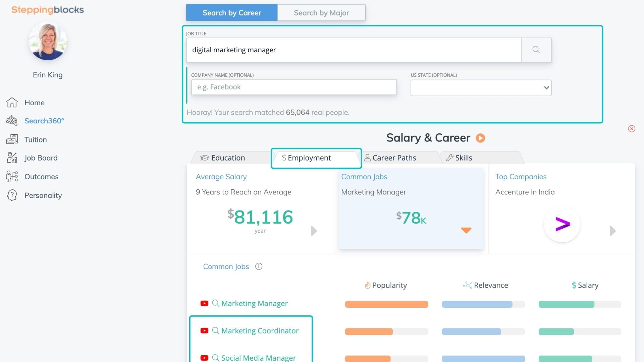
Task: Collapse Common Jobs orange arrow
Action: 466,230
